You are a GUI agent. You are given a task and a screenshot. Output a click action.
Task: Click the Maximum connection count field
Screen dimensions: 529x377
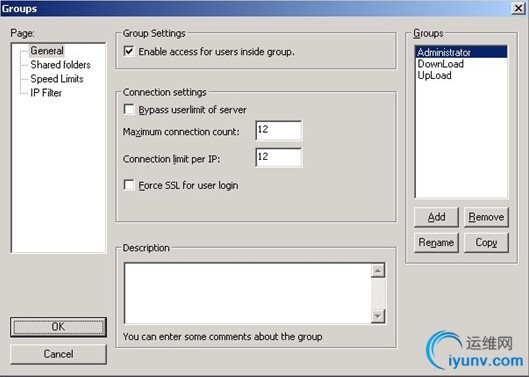coord(279,130)
